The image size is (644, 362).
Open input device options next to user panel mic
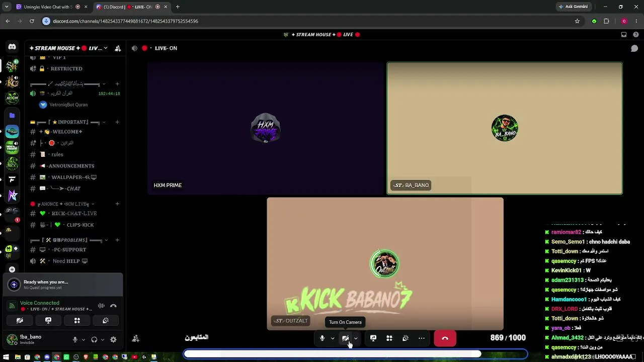click(x=84, y=340)
